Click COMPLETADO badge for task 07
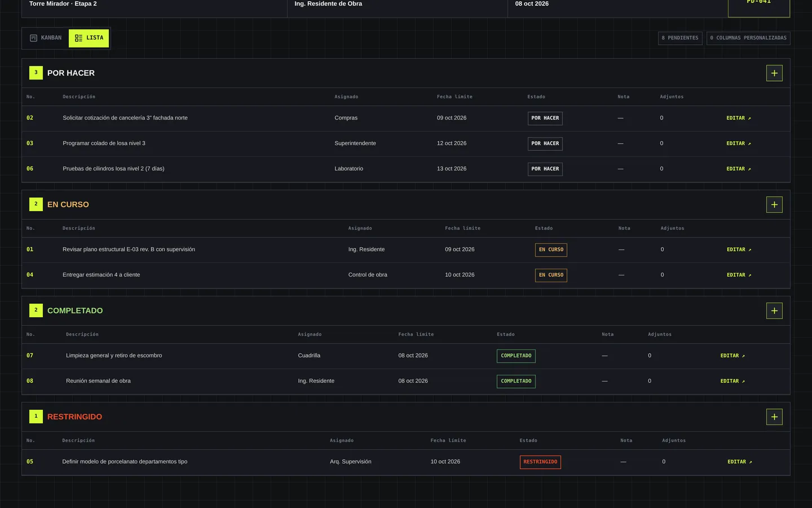Image resolution: width=812 pixels, height=508 pixels. tap(516, 356)
